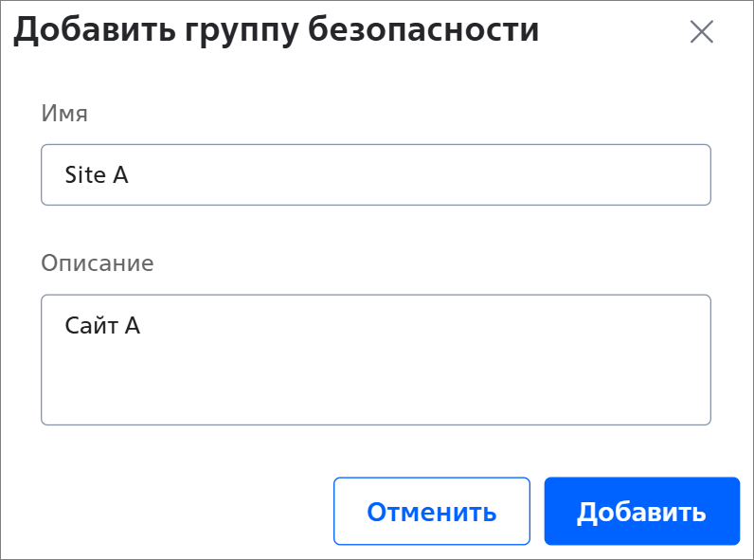Activate the white outlined Отменить button
The height and width of the screenshot is (560, 754).
431,511
